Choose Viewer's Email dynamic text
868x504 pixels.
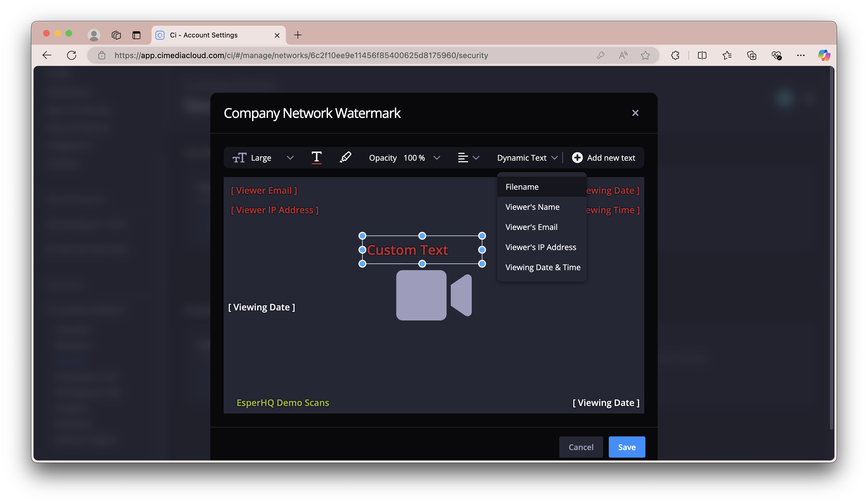541,227
